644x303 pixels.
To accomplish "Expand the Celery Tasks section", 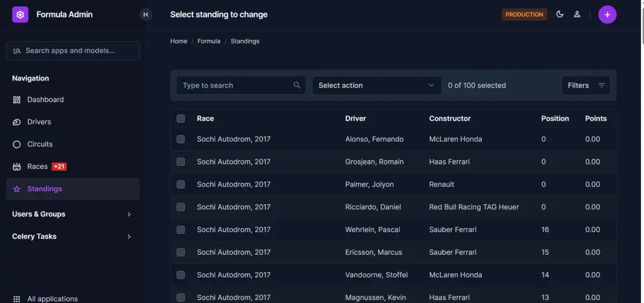I will click(73, 236).
